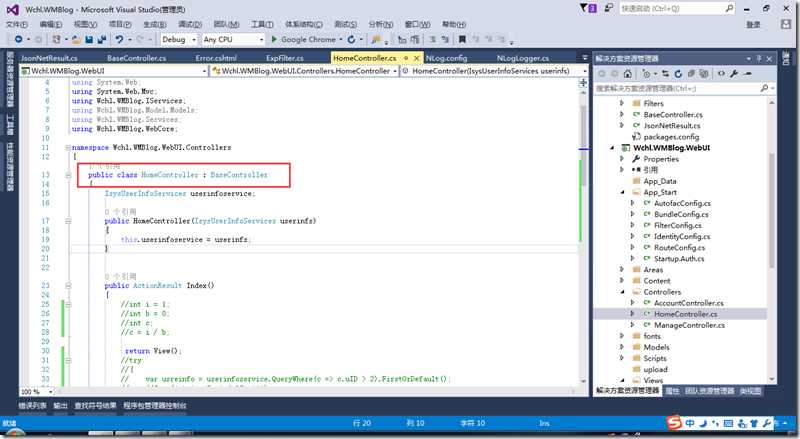
Task: Open the 程序包管理器控制台 panel tab
Action: [155, 405]
